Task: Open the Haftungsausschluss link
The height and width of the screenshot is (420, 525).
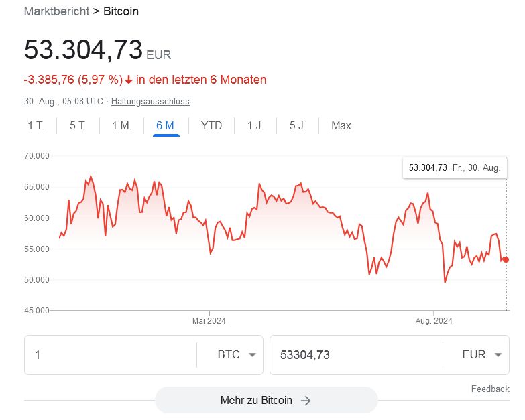Action: coord(150,102)
